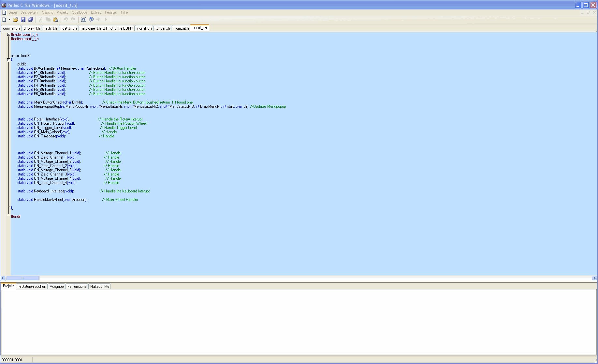This screenshot has width=598, height=364.
Task: Switch to the tc_vars.h file tab
Action: point(163,28)
